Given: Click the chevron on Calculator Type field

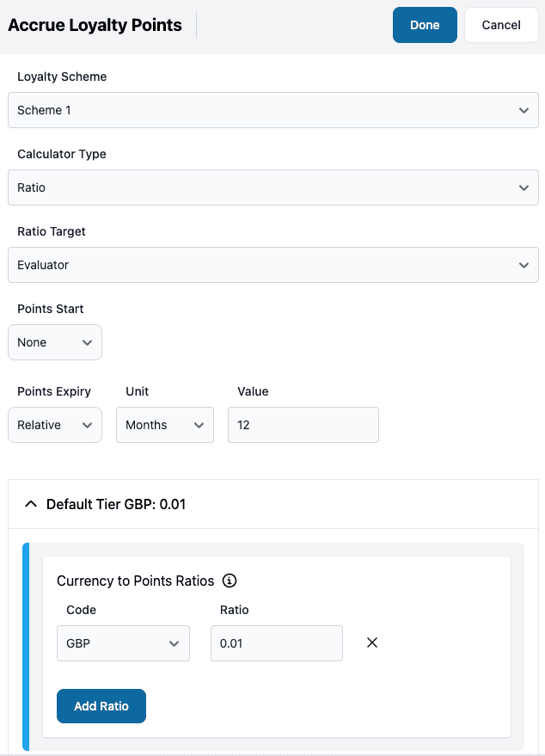Looking at the screenshot, I should pos(524,187).
